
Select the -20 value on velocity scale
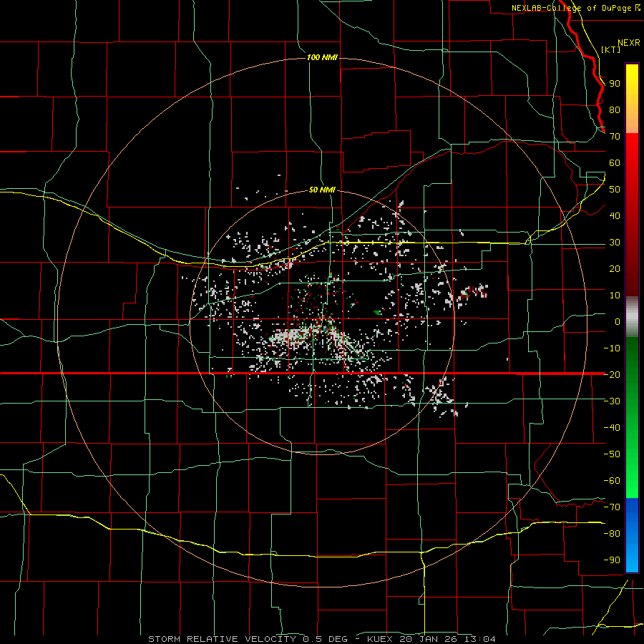612,375
